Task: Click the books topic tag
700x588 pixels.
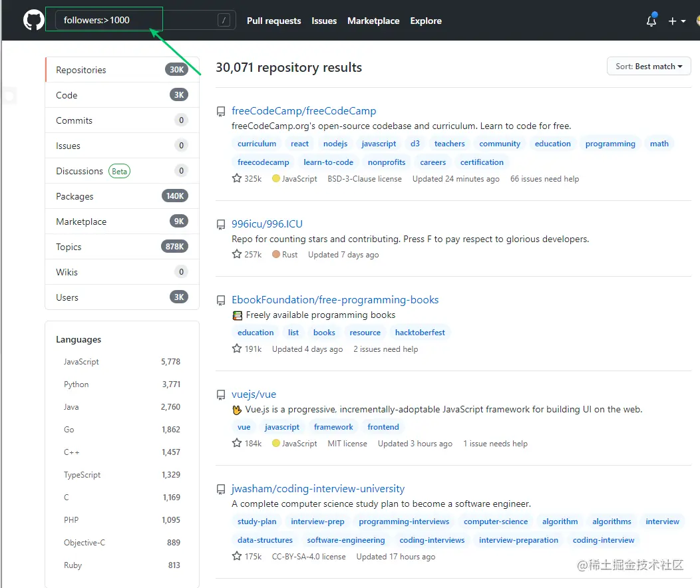Action: [x=324, y=333]
